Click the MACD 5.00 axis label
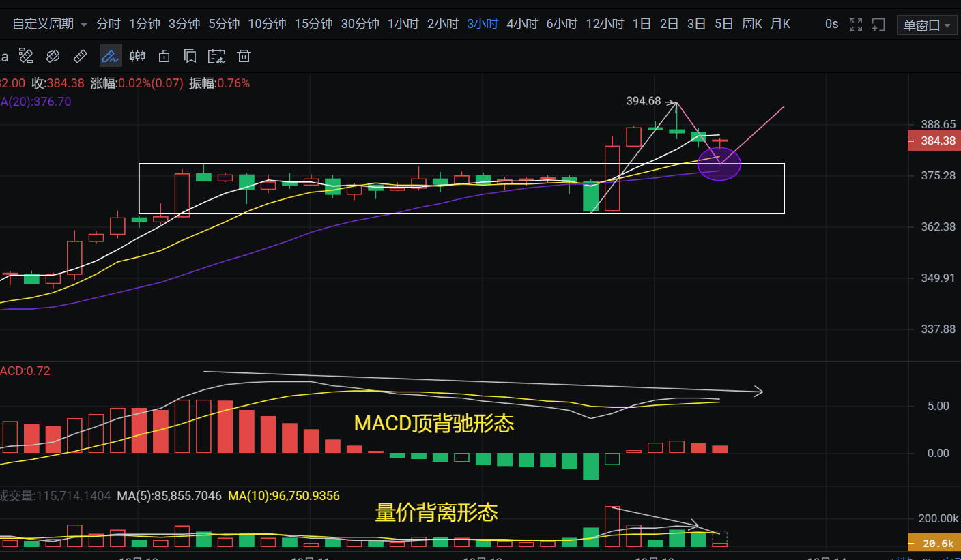The image size is (961, 560). point(938,406)
